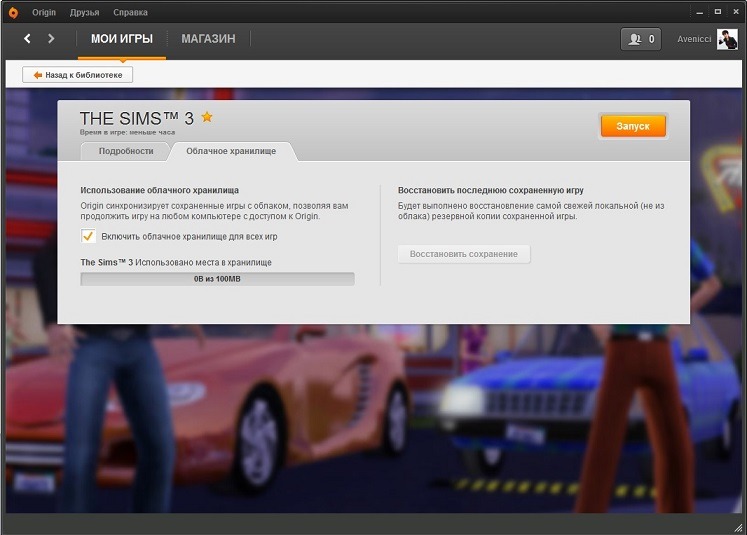Click the THE SIMS 3 title

pos(137,118)
